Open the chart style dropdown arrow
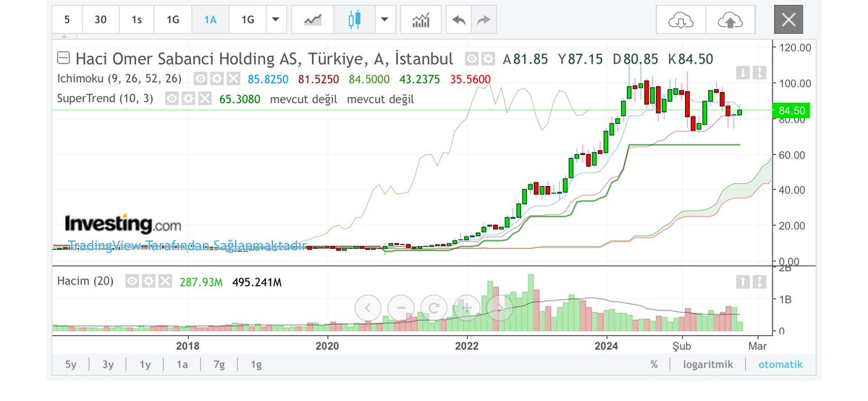This screenshot has height=401, width=868. coord(385,20)
